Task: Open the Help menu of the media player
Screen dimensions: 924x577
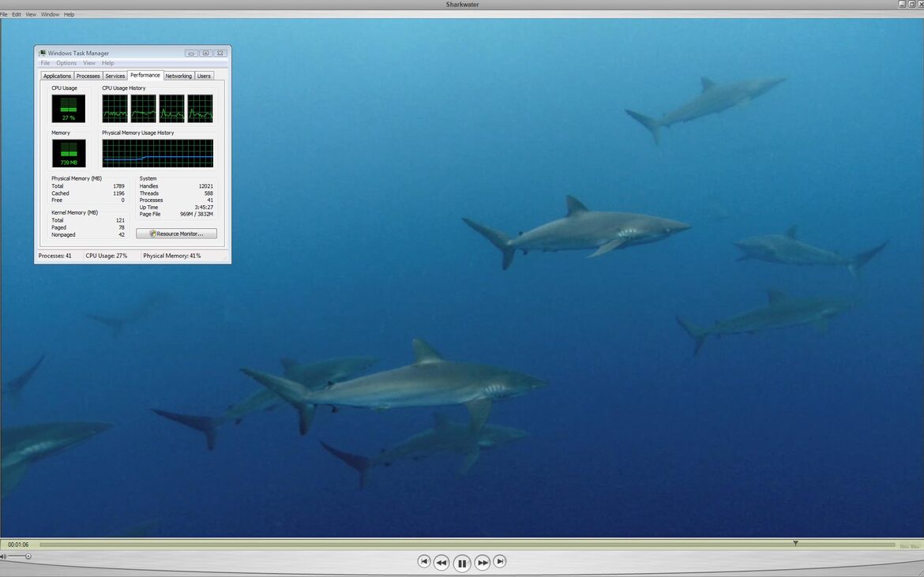Action: (x=69, y=14)
